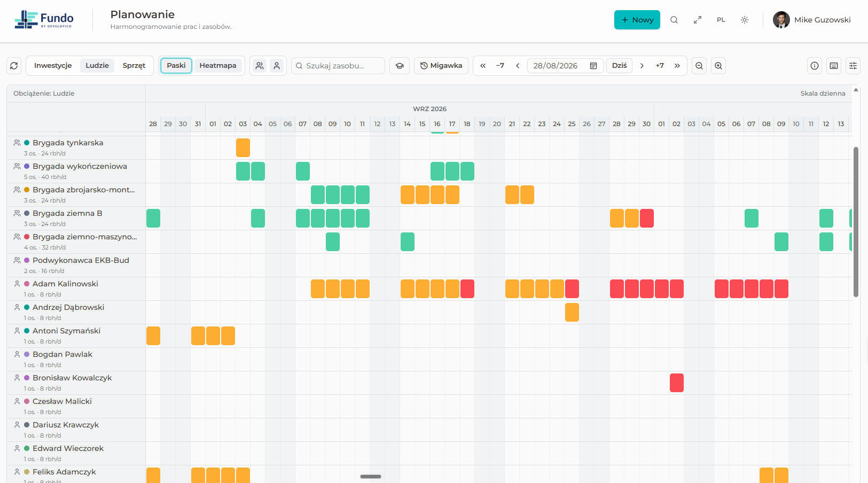868x483 pixels.
Task: Filter by the single-person icon
Action: 277,66
